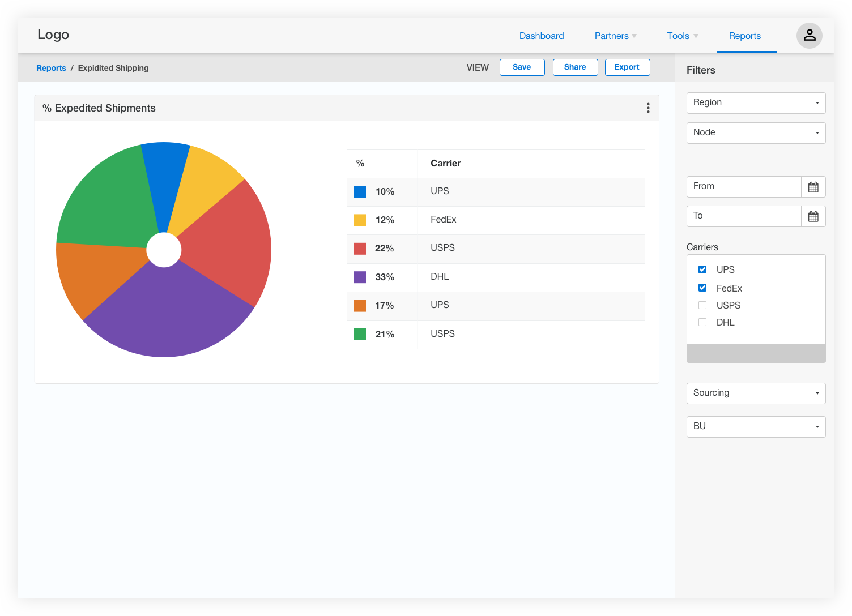
Task: Click the Share view button
Action: coord(575,67)
